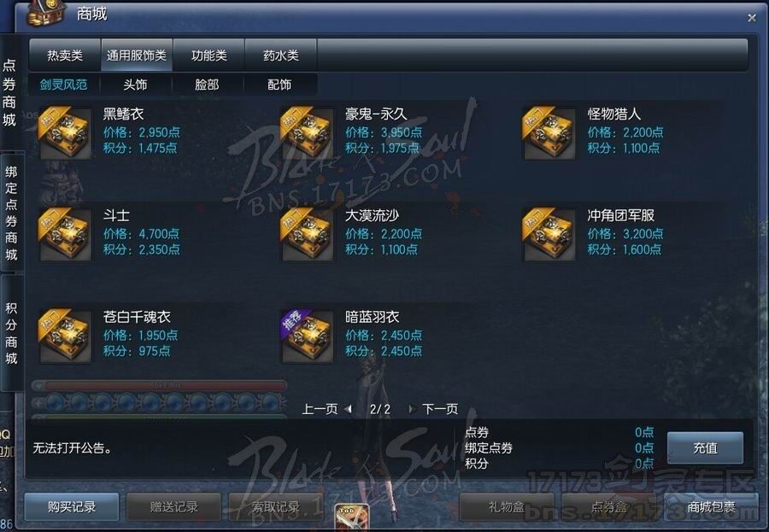Switch to the 功能类 tab
Screen dimensions: 769x532
(x=209, y=56)
